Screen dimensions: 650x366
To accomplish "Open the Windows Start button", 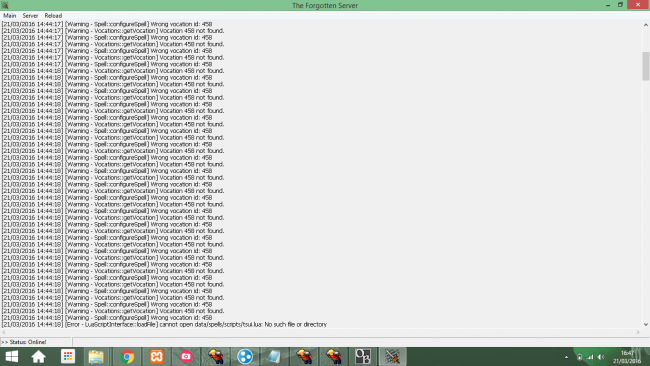I will (x=12, y=356).
